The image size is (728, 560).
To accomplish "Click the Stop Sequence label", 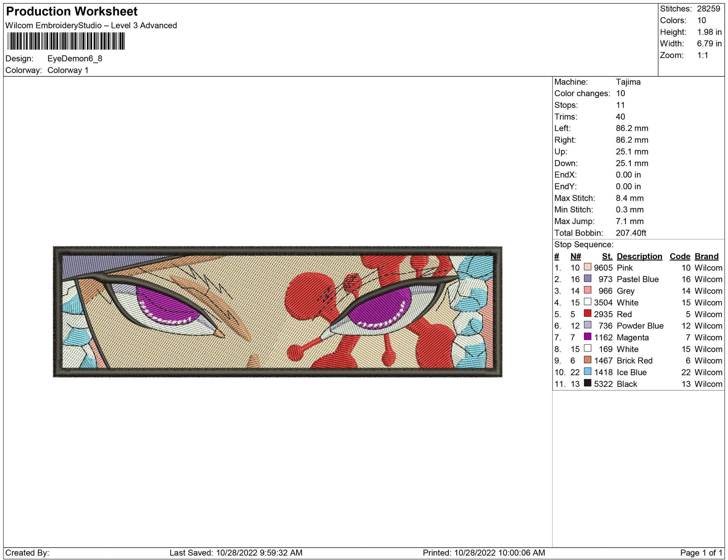I will point(584,245).
